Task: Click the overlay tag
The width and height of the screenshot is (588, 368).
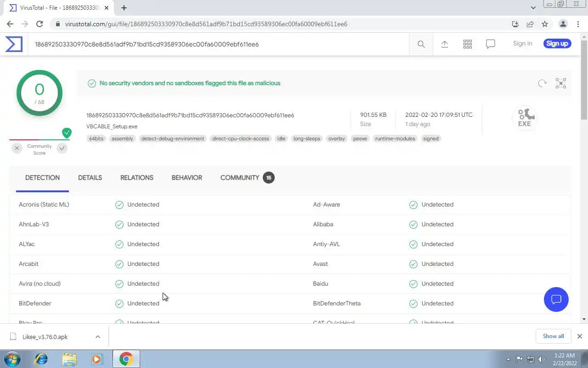Action: point(337,138)
